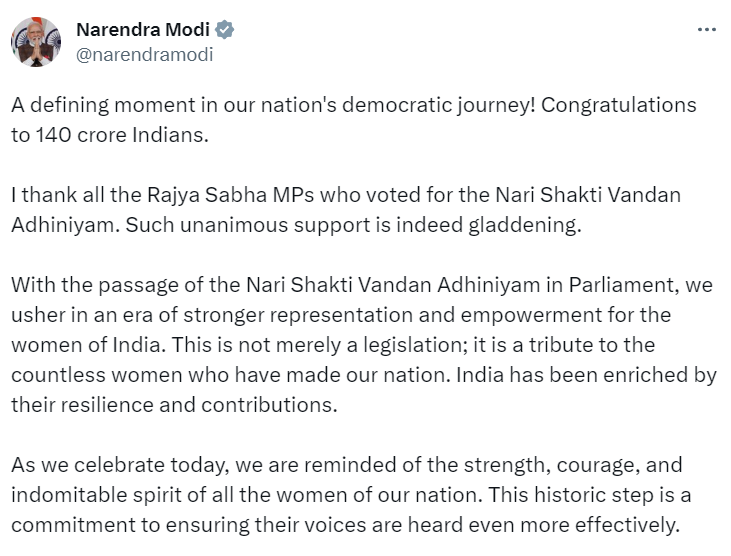Click the phrase 'strength, courage, and'
The height and width of the screenshot is (556, 731).
tap(573, 465)
